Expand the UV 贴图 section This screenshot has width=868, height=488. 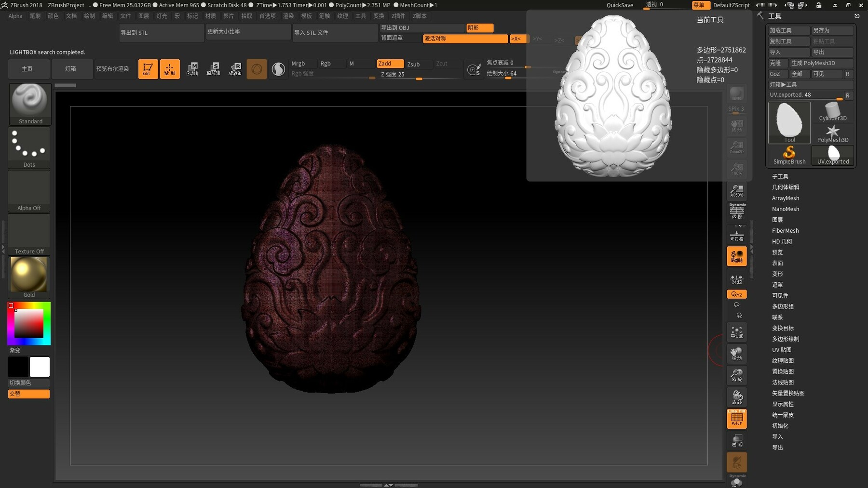point(782,350)
